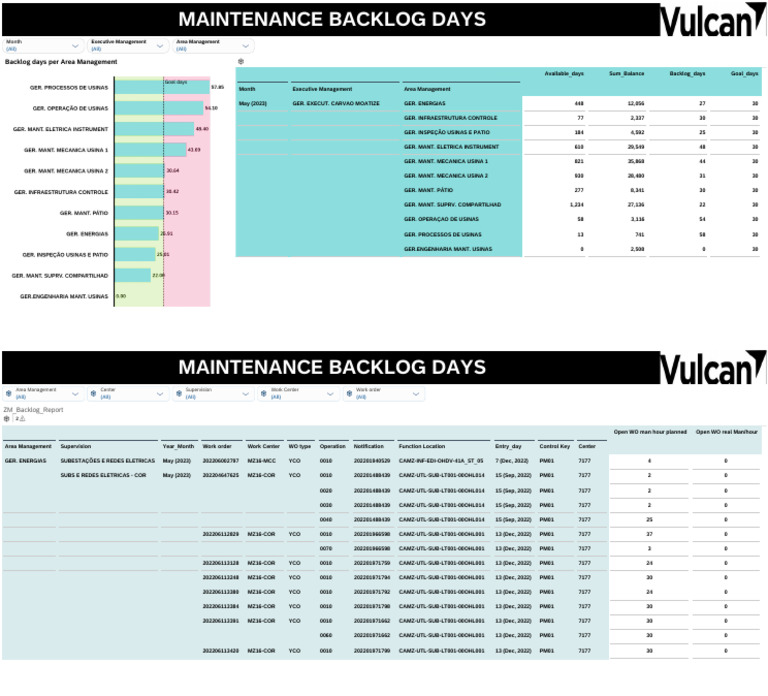Click the cube icon under the ZM_Backlog_Report title
This screenshot has width=768, height=696.
6,419
